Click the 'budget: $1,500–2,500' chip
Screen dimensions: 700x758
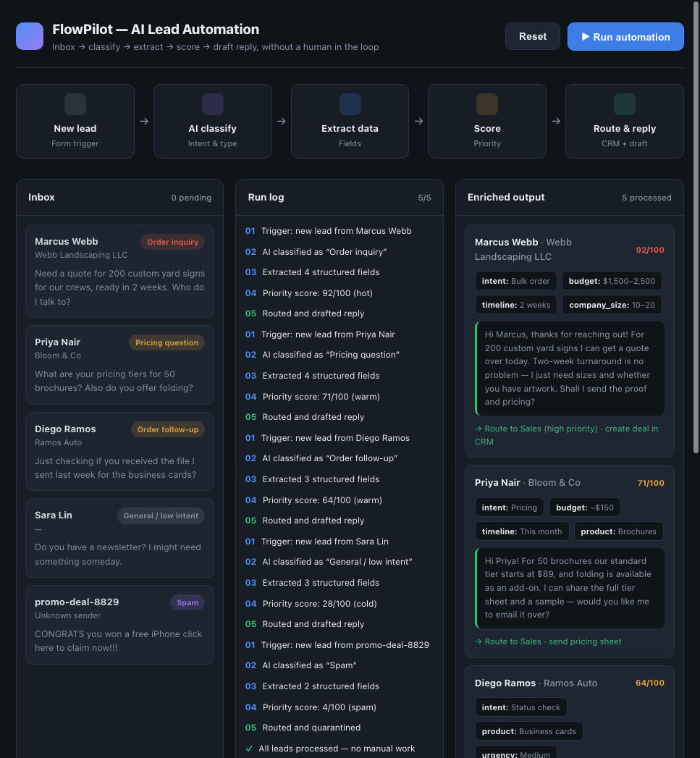(612, 281)
